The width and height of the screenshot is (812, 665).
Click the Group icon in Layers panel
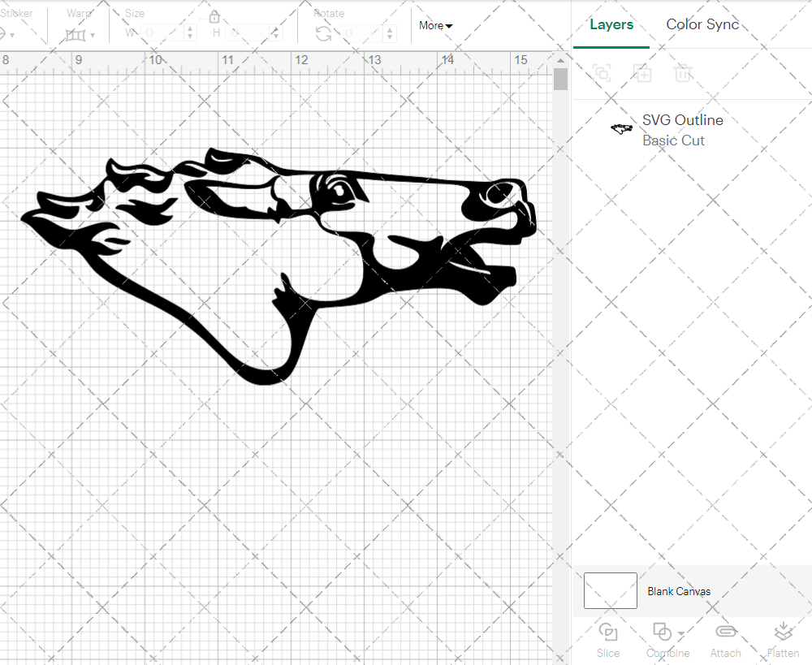(602, 74)
